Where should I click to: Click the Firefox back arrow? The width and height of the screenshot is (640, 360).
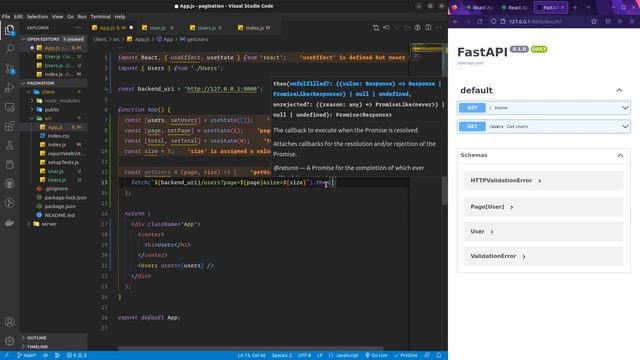[456, 21]
